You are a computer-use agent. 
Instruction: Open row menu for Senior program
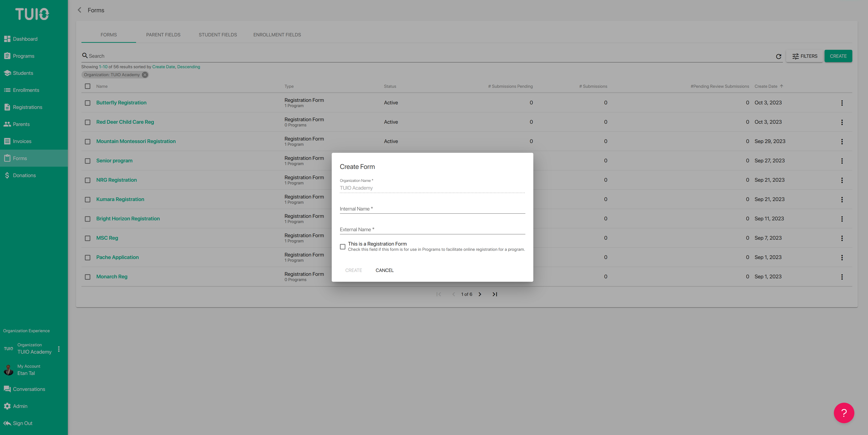[842, 161]
